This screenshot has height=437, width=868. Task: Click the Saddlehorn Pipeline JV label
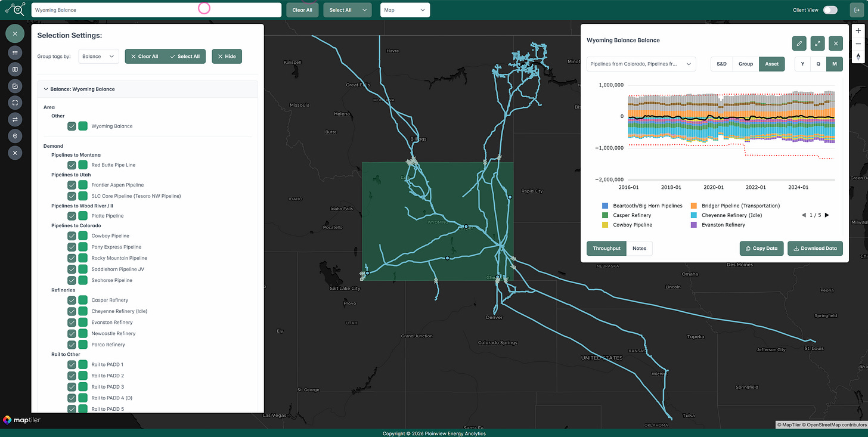tap(117, 269)
